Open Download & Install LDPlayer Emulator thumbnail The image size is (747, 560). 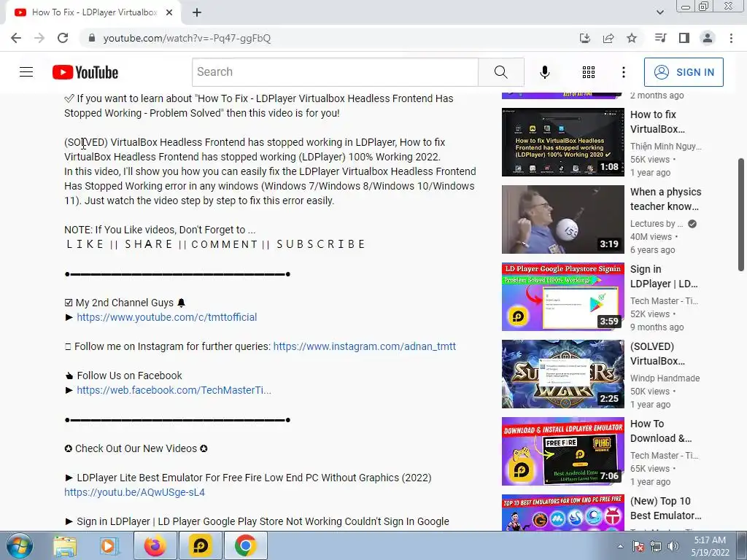click(562, 451)
